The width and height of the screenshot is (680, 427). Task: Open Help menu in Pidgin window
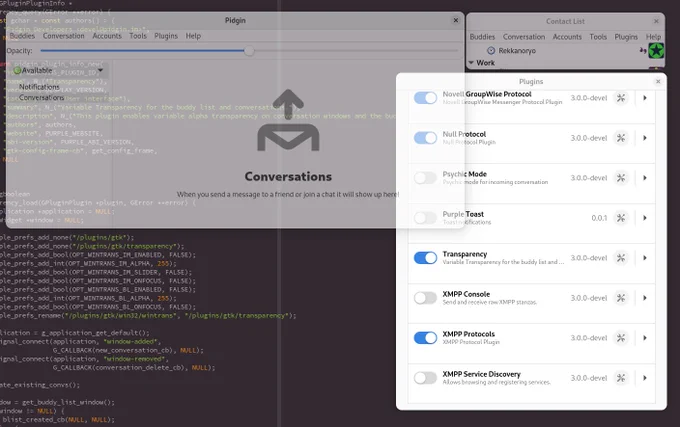tap(193, 36)
